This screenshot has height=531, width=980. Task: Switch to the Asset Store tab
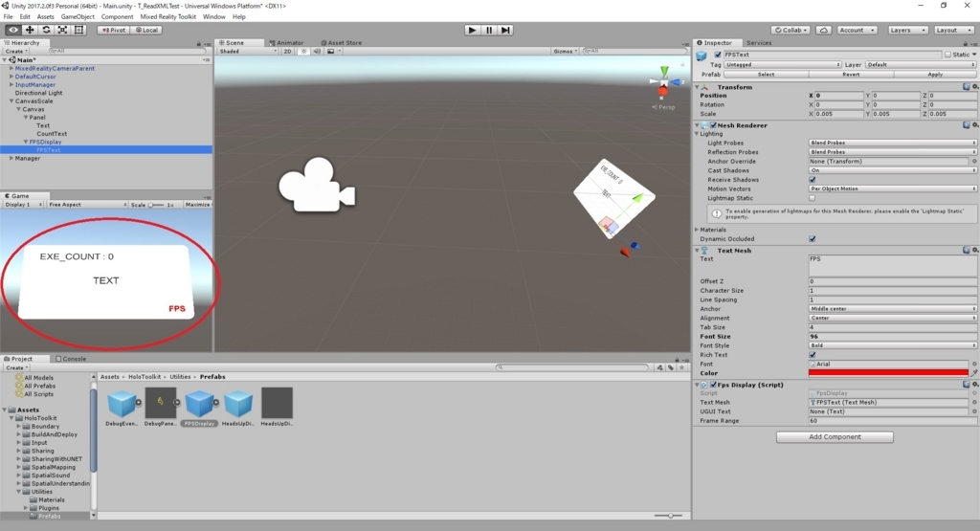click(342, 43)
